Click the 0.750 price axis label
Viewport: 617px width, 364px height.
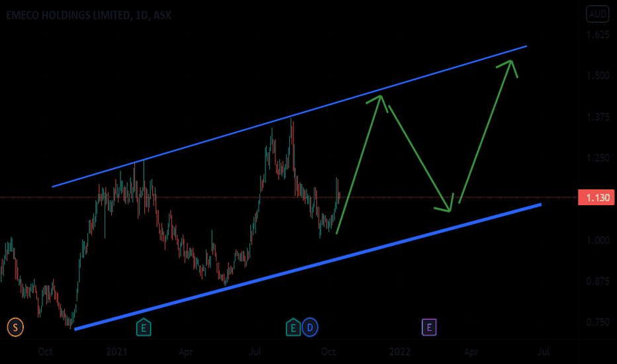pyautogui.click(x=598, y=322)
